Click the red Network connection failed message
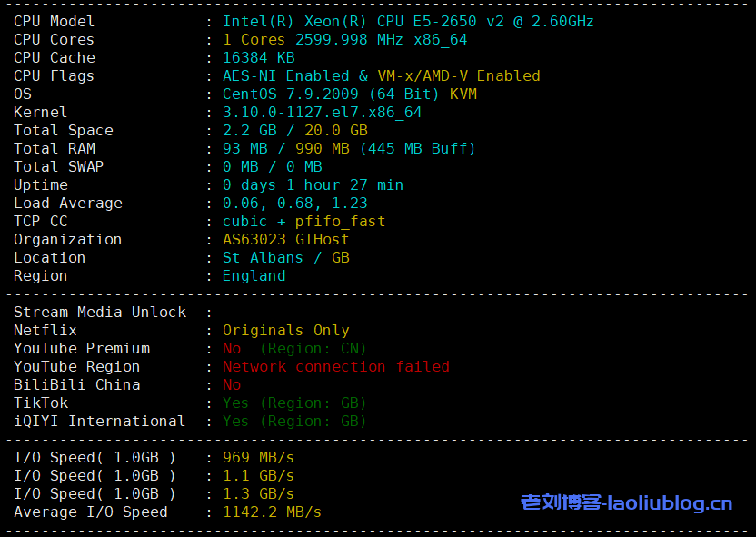The height and width of the screenshot is (537, 756). click(x=336, y=366)
